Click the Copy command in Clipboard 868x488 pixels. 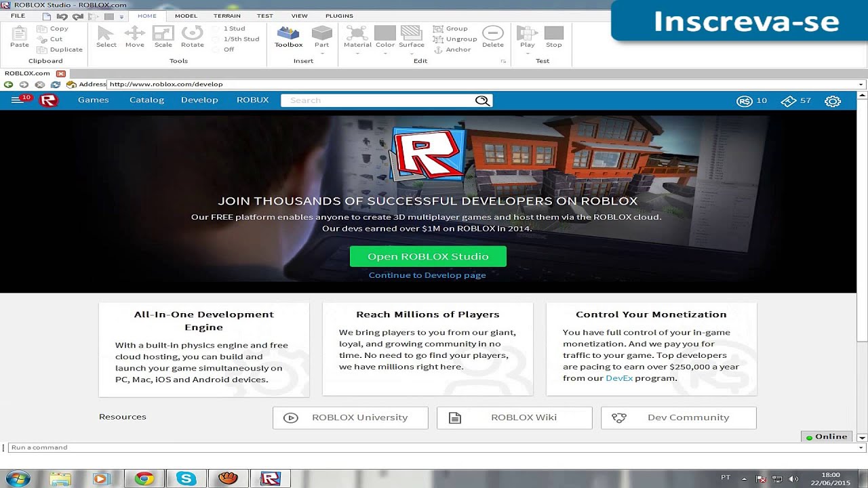point(53,28)
